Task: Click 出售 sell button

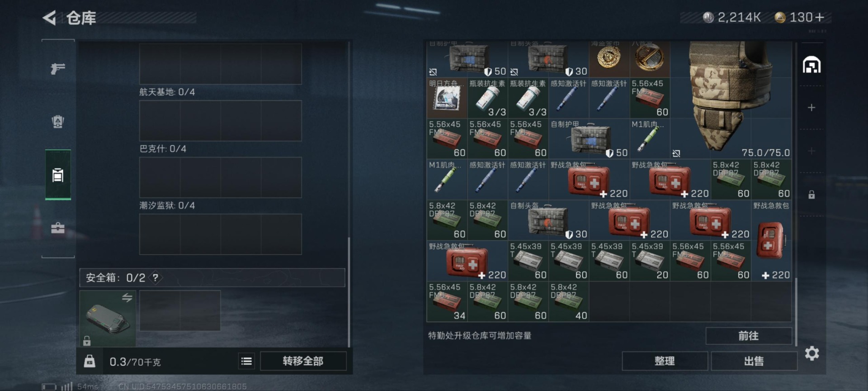Action: coord(754,361)
